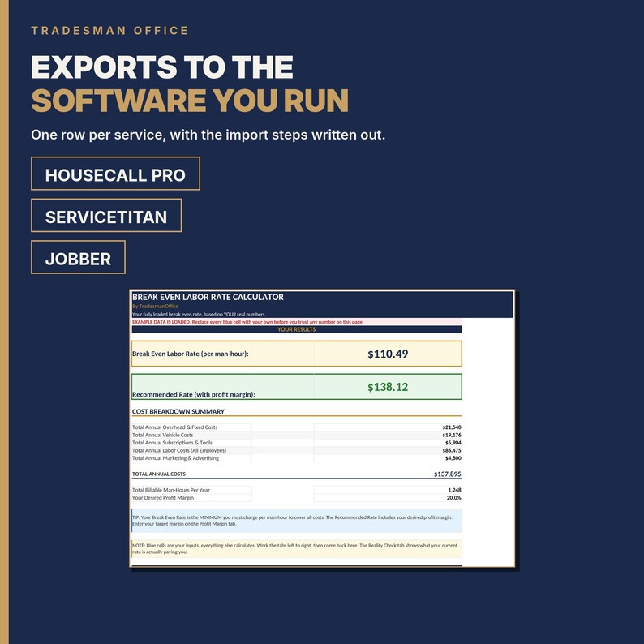The height and width of the screenshot is (644, 644).
Task: Click the $138.12 recommended rate value
Action: [388, 387]
